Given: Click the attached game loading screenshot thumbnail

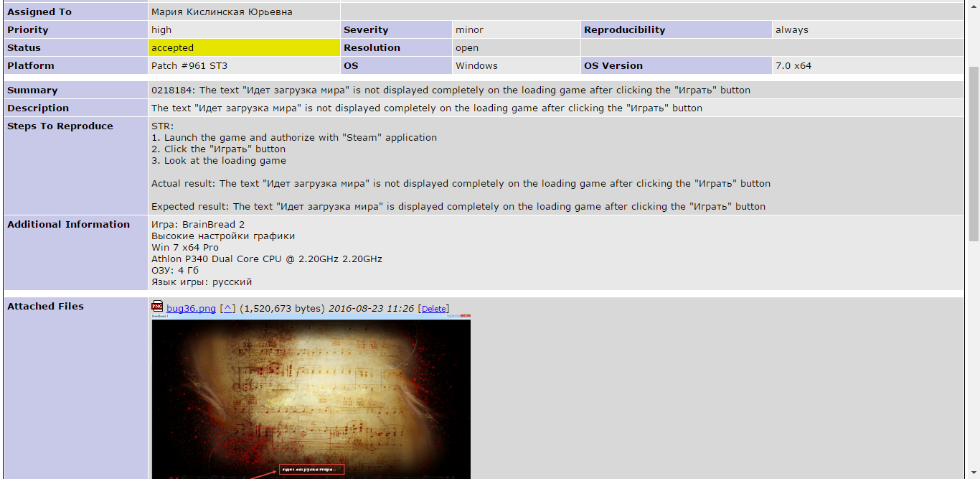Looking at the screenshot, I should [311, 396].
